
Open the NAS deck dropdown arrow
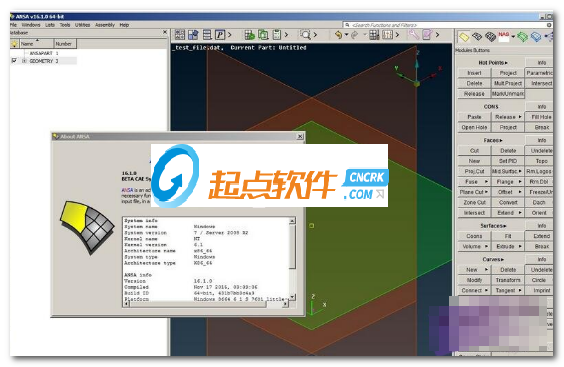(x=513, y=36)
